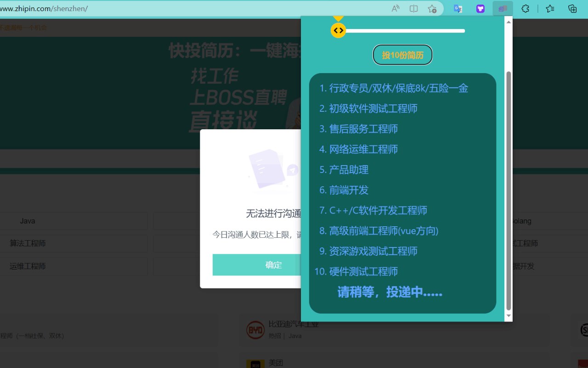The image size is (588, 368).
Task: Click the 运维工程师 category link
Action: tap(28, 266)
